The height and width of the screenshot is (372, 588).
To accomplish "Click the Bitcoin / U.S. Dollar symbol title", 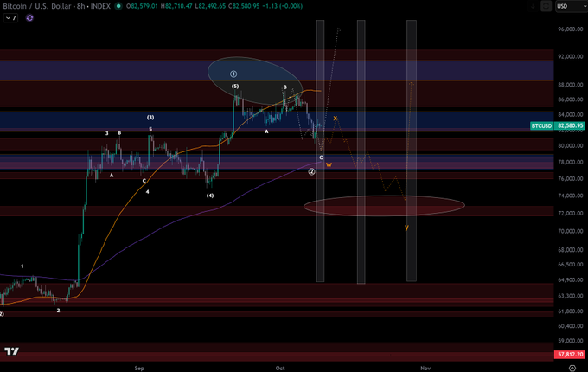I will coord(39,6).
